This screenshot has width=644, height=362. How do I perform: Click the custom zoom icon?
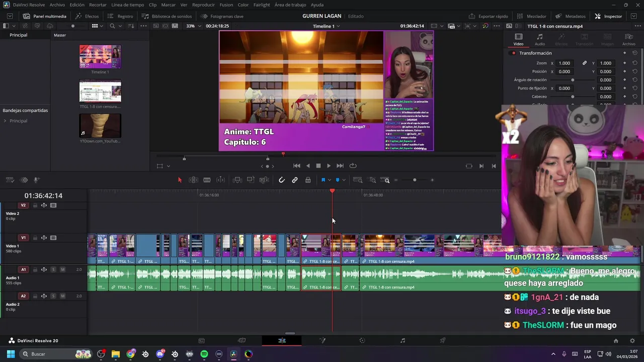(386, 180)
